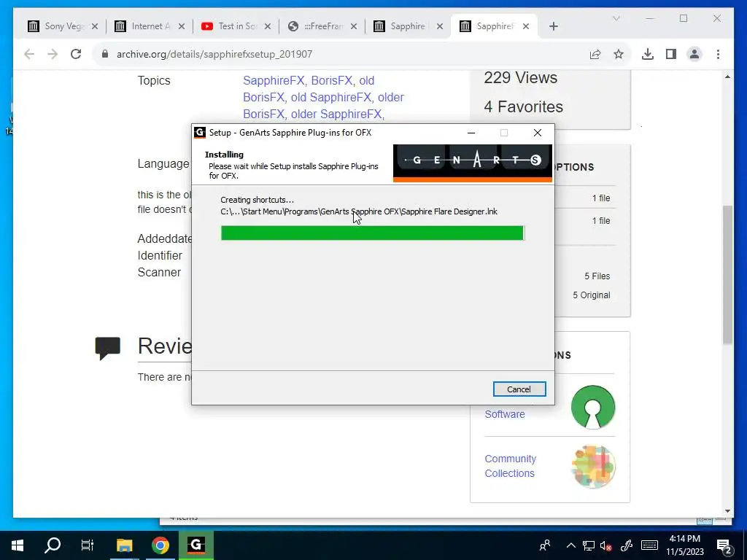747x560 pixels.
Task: Open the SapphireFX topic link
Action: pyautogui.click(x=274, y=80)
